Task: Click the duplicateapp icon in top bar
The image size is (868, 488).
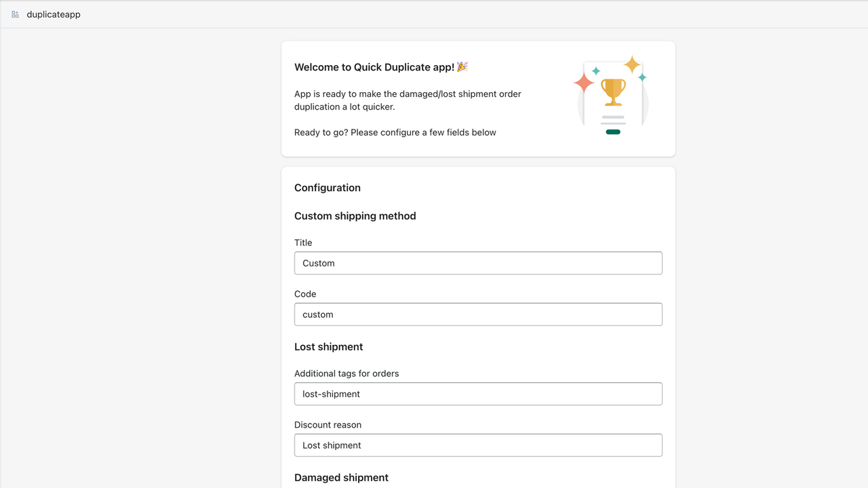Action: (14, 14)
